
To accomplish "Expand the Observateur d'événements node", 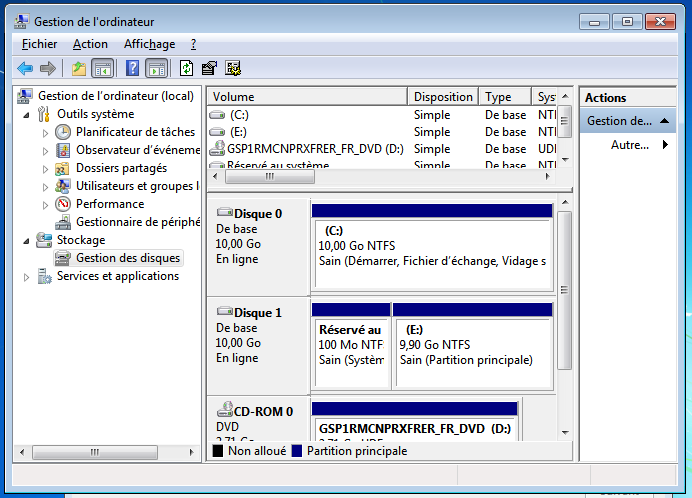I will [45, 151].
